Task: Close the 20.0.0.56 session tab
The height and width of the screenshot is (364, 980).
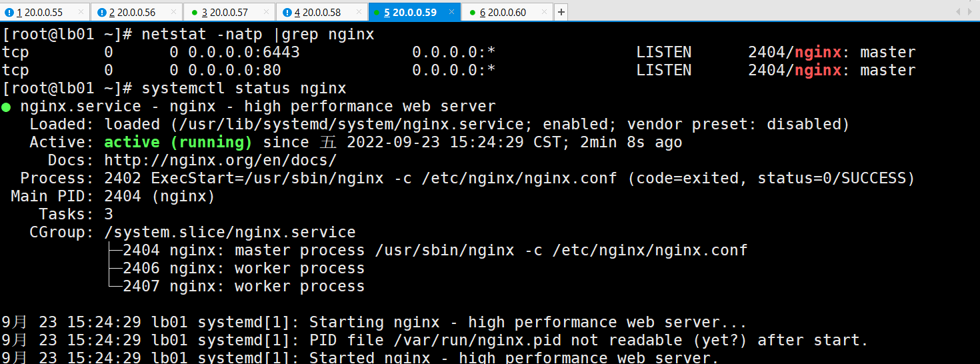Action: pyautogui.click(x=173, y=13)
